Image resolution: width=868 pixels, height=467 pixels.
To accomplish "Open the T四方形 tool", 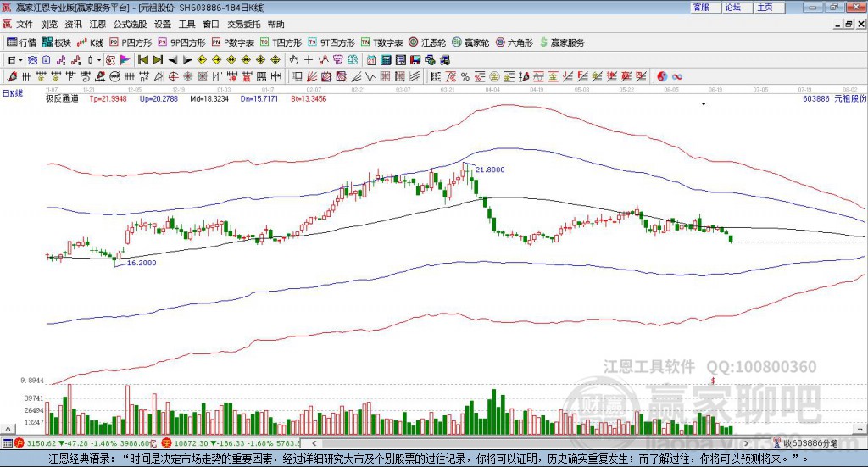I will (281, 42).
